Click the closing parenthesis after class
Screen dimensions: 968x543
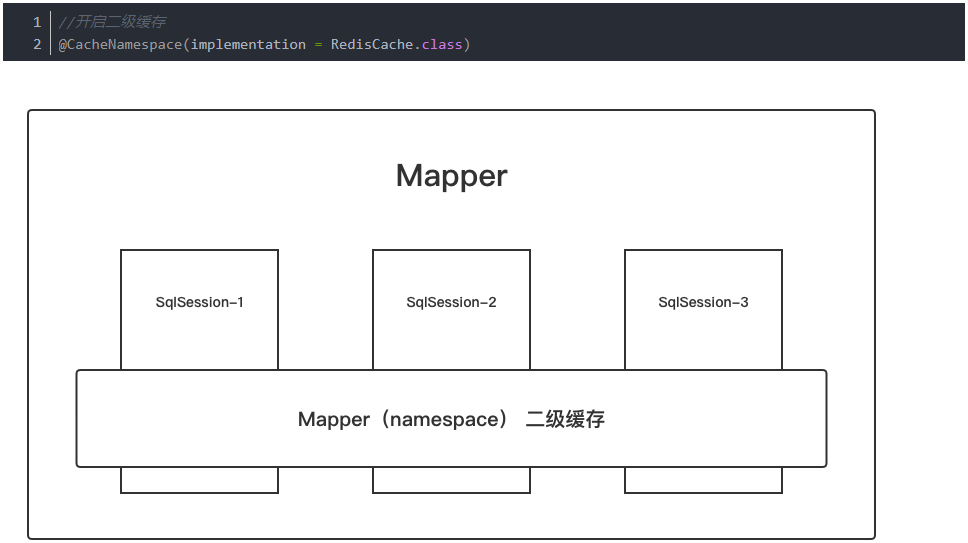[466, 45]
